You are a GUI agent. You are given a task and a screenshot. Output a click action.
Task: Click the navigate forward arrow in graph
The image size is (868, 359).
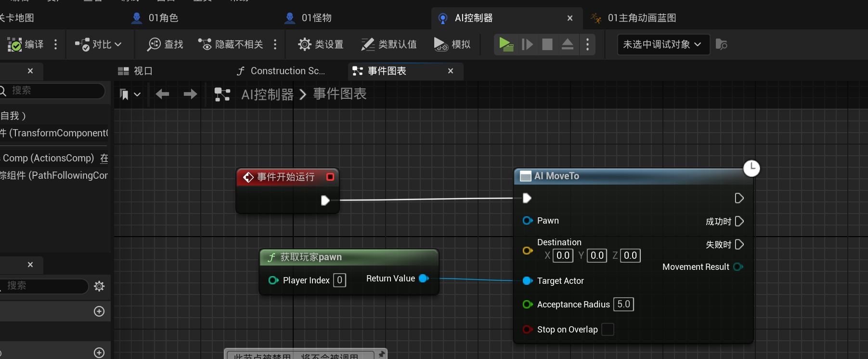pyautogui.click(x=190, y=94)
